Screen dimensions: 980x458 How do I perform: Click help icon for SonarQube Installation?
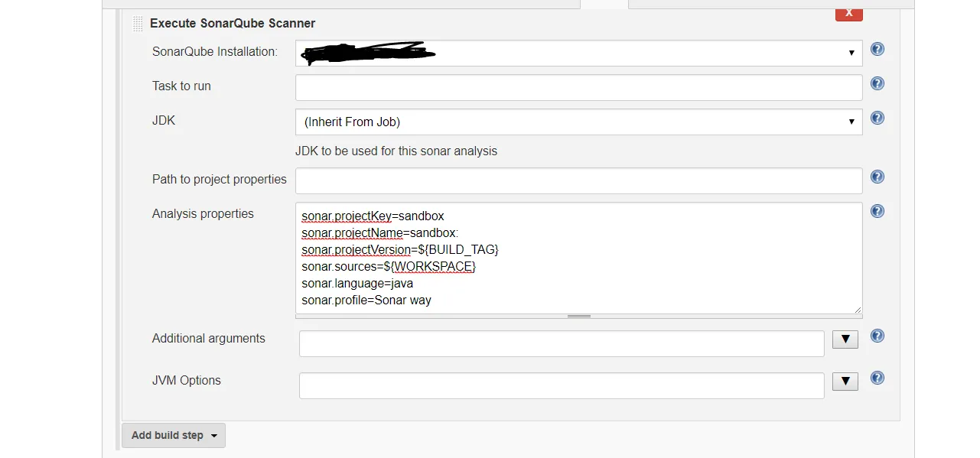877,50
